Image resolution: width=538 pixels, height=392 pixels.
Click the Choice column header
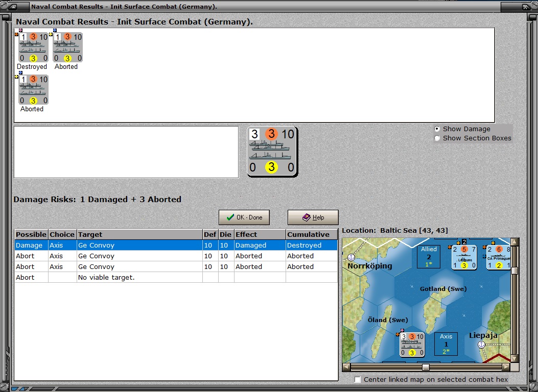[x=62, y=234]
